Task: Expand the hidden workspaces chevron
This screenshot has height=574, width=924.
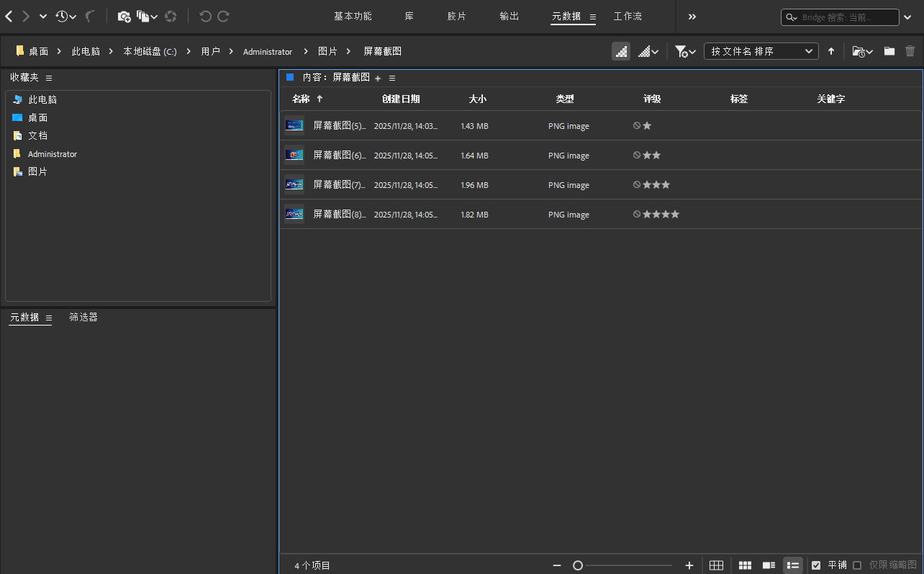Action: tap(692, 16)
